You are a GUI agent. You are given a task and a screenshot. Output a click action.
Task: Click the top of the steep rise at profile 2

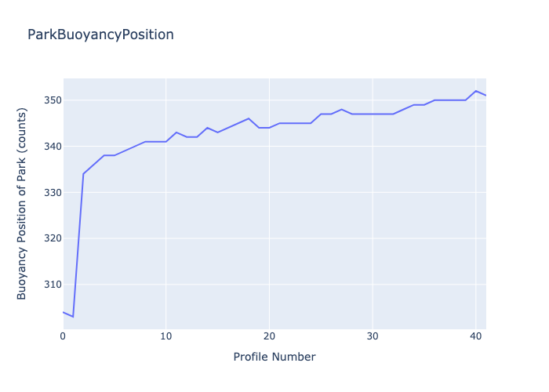click(84, 174)
